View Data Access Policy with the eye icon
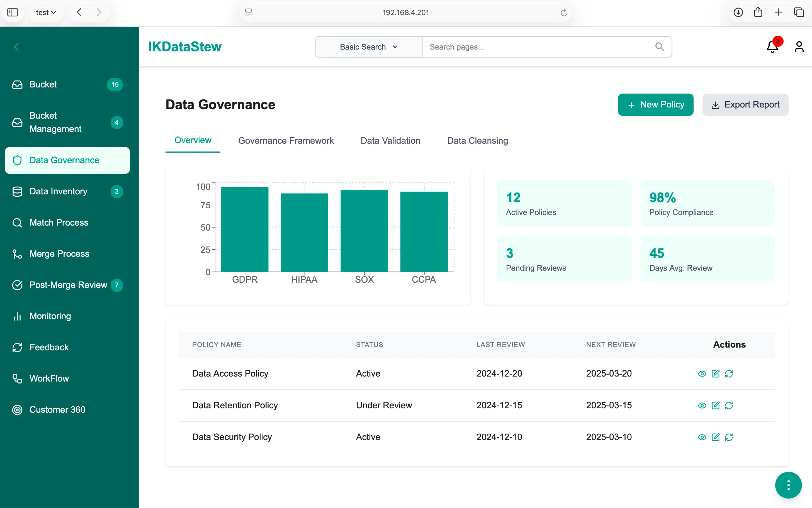Image resolution: width=812 pixels, height=508 pixels. click(702, 373)
